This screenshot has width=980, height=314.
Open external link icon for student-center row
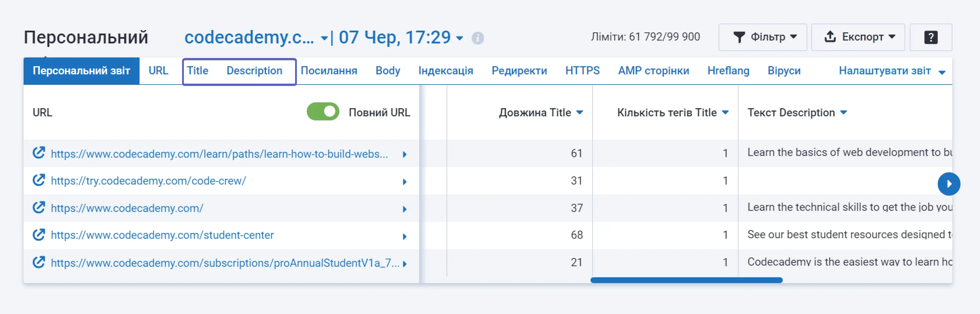(39, 235)
